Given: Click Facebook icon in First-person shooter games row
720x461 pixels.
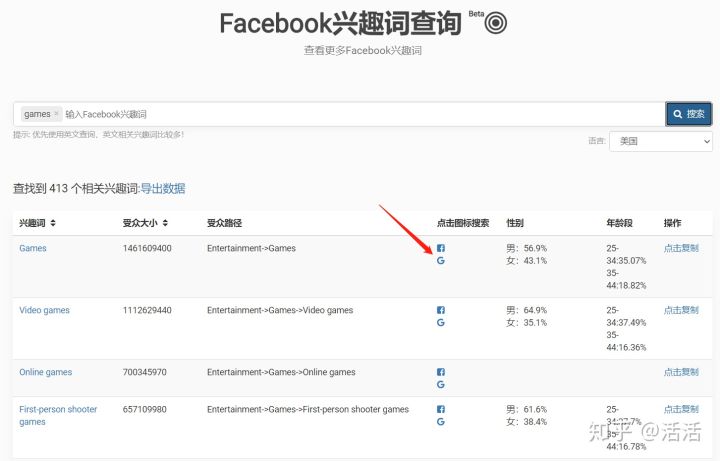Looking at the screenshot, I should tap(441, 409).
